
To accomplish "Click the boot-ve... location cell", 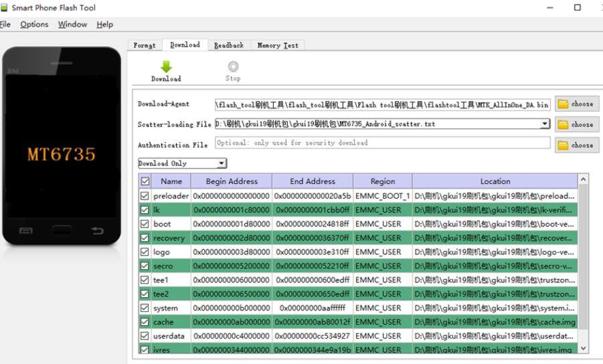I will click(495, 223).
